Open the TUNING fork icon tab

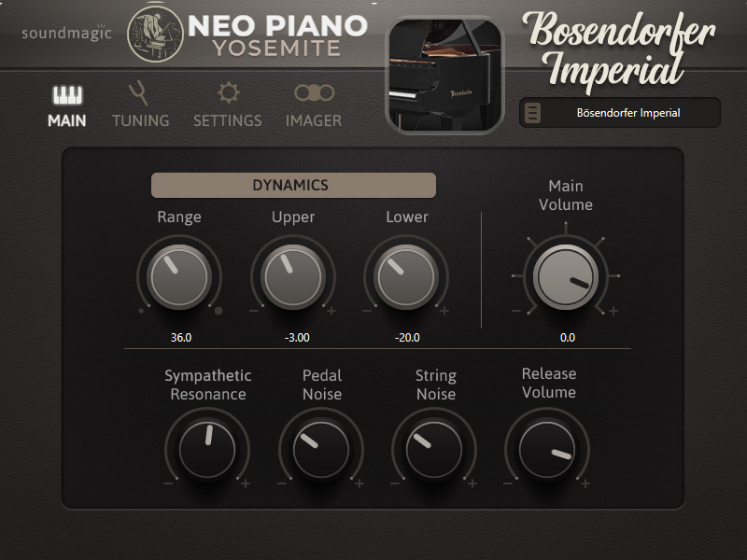coord(138,92)
